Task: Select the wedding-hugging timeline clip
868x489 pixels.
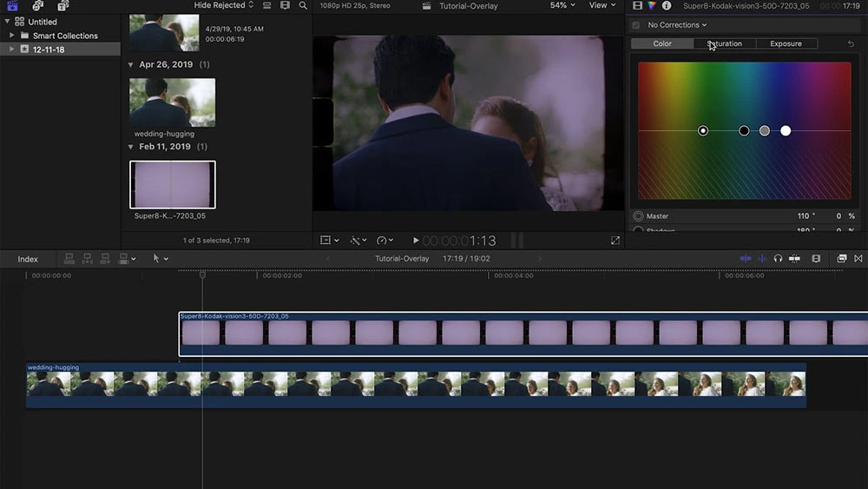Action: [x=416, y=385]
